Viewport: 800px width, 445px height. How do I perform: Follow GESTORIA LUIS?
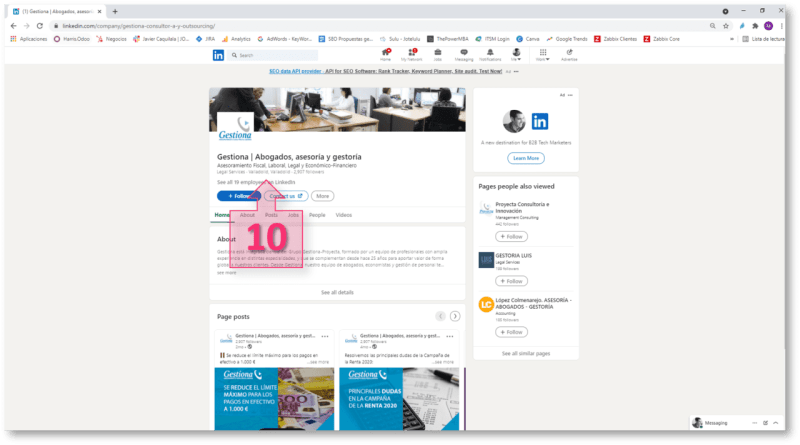(511, 281)
